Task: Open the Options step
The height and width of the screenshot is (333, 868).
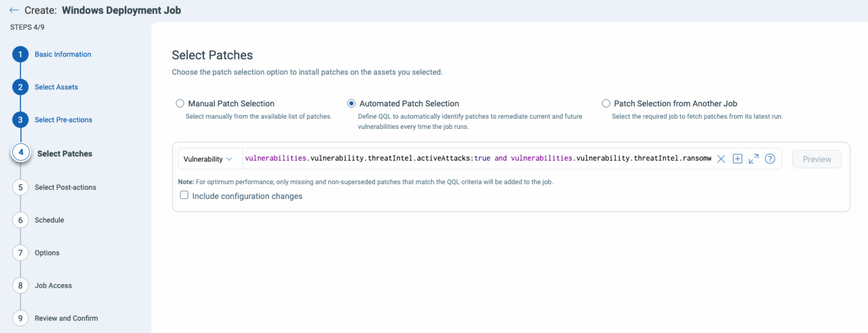Action: point(47,253)
